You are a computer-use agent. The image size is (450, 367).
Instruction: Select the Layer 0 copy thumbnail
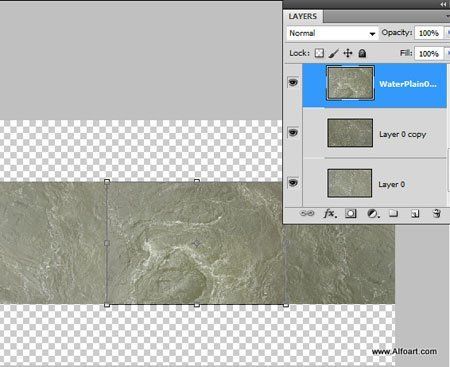(350, 133)
